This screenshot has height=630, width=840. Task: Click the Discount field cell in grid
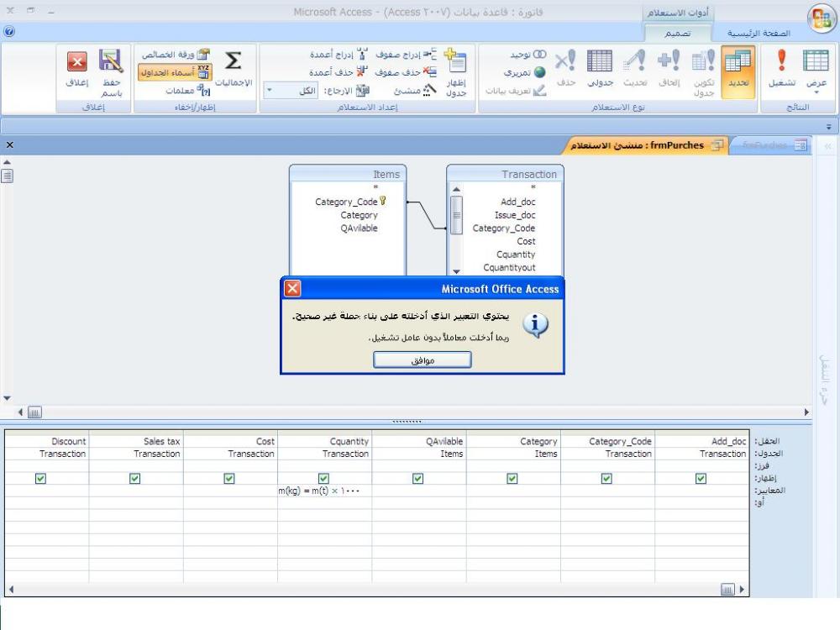point(46,441)
